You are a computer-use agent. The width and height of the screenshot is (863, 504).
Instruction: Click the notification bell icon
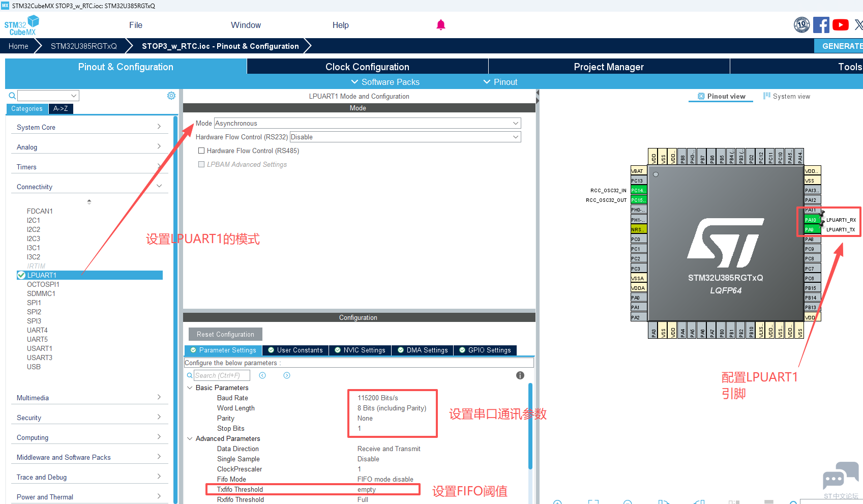click(441, 25)
